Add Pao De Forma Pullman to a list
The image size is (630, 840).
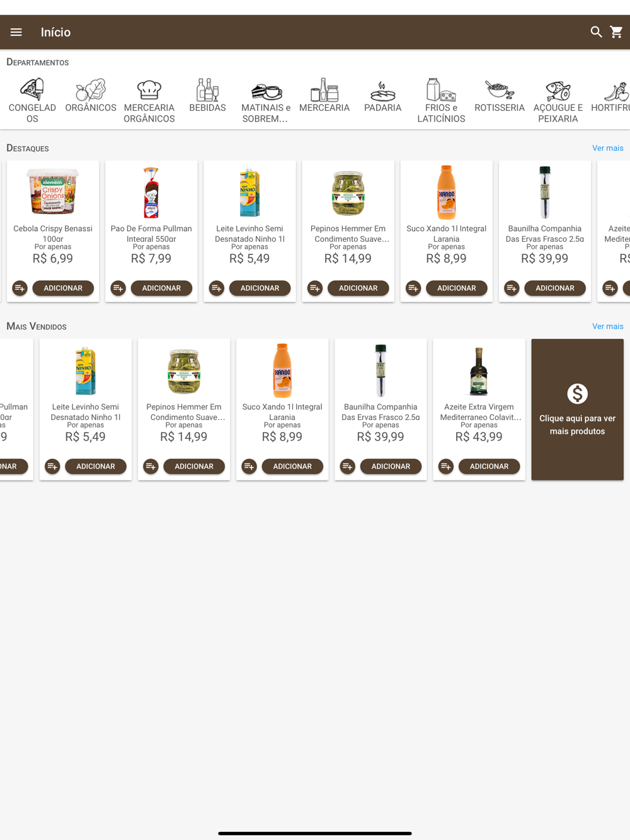tap(118, 288)
